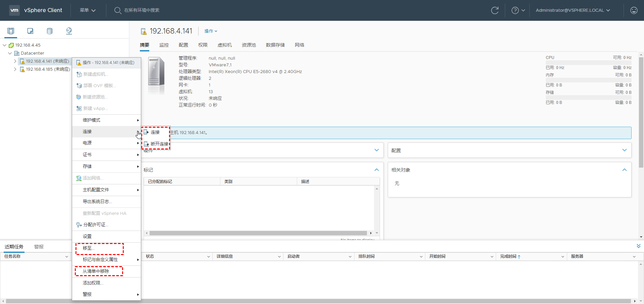Click the tags table horizontal scrollbar
The width and height of the screenshot is (644, 304).
tap(258, 233)
